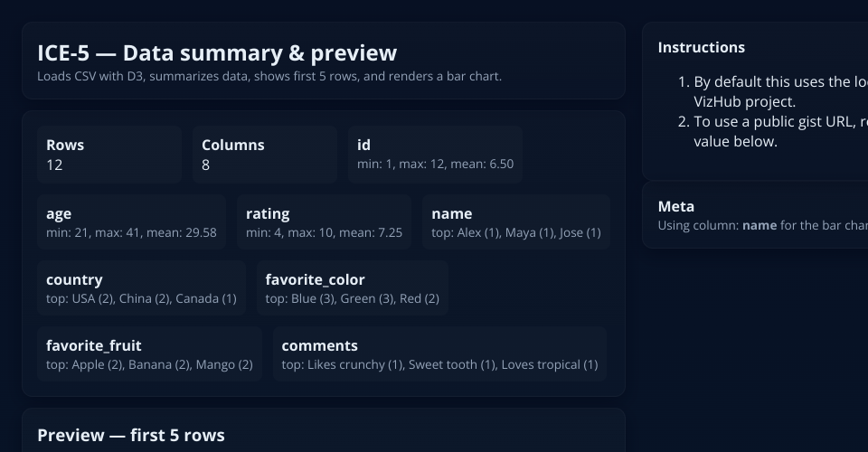Select the age column summary card

point(131,222)
